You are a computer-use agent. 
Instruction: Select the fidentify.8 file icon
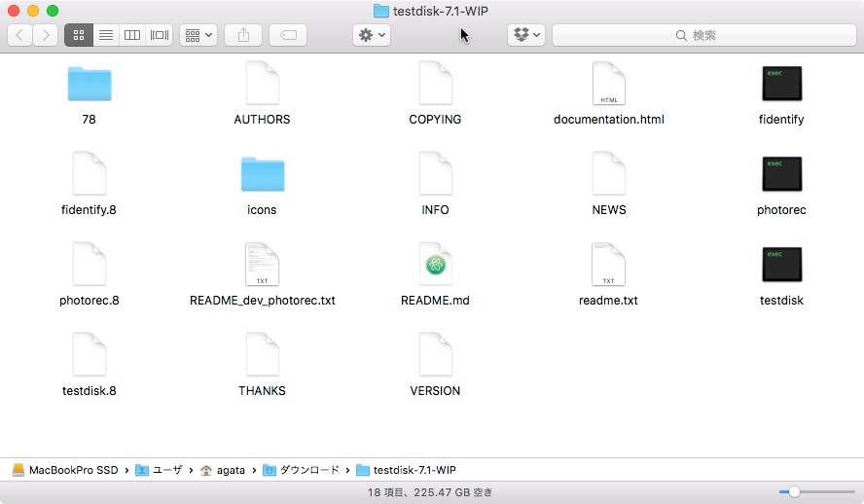click(90, 173)
